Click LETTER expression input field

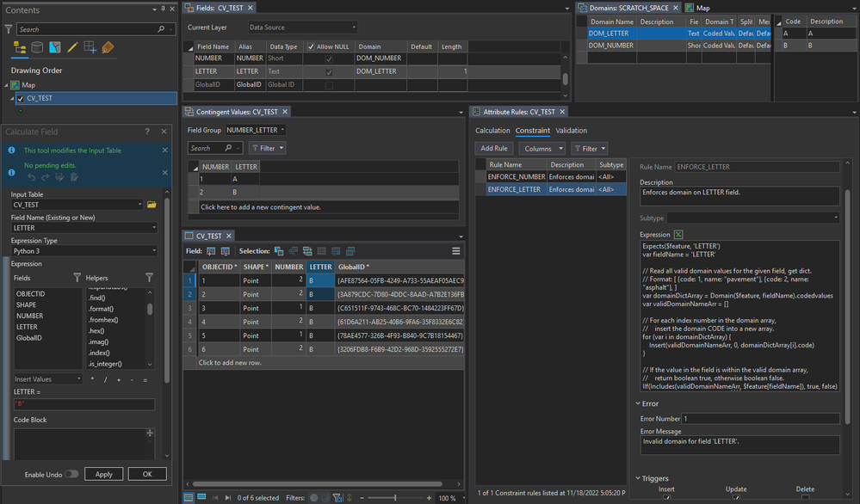tap(84, 404)
